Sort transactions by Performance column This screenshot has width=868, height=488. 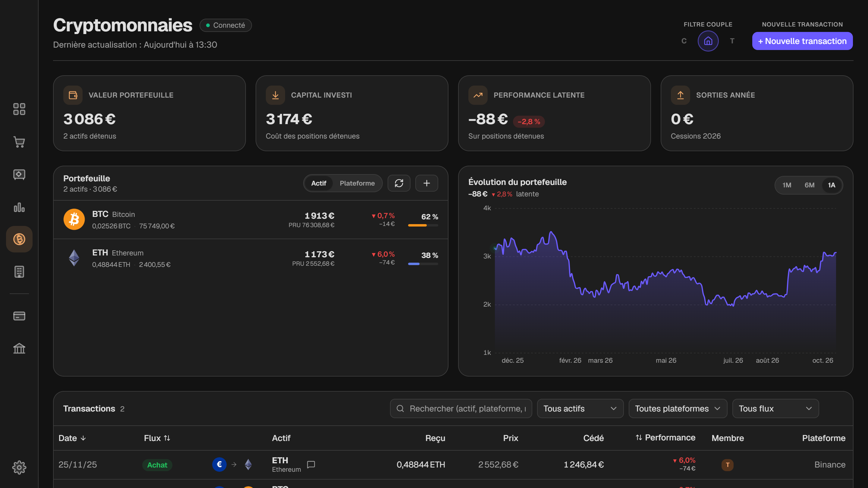pyautogui.click(x=665, y=437)
